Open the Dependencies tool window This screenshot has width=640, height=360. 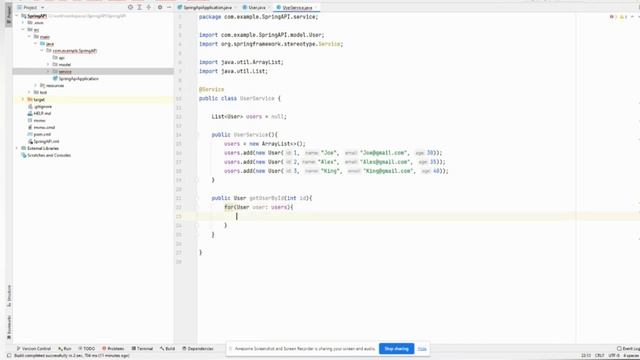click(x=198, y=349)
